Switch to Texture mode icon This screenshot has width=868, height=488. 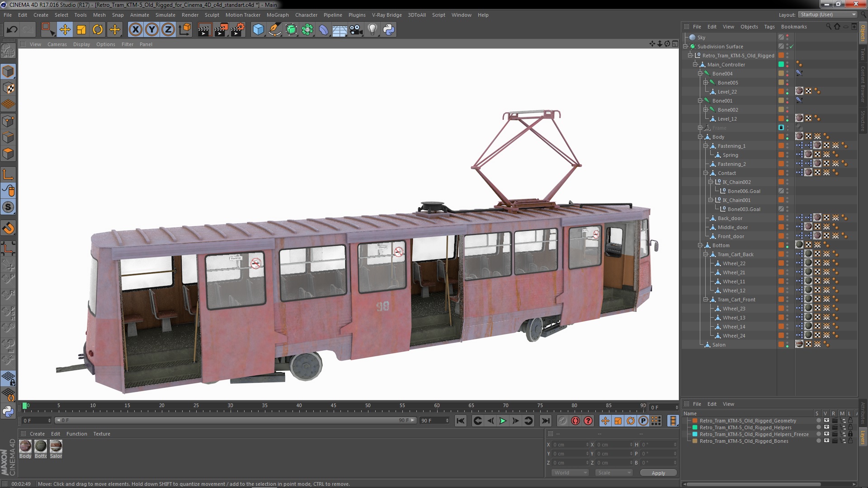point(8,88)
